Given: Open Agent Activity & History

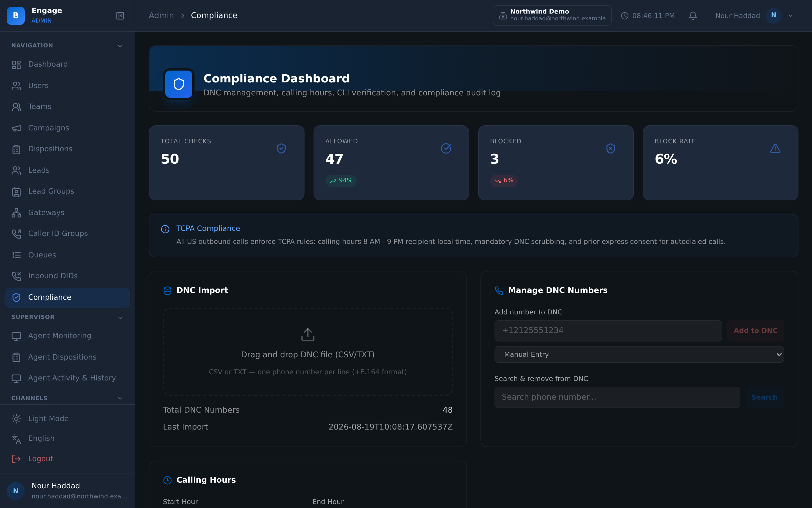Looking at the screenshot, I should pyautogui.click(x=67, y=378).
